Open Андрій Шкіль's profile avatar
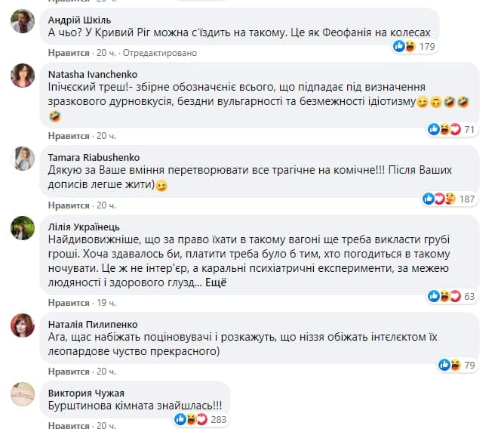504x429 pixels. coord(22,23)
